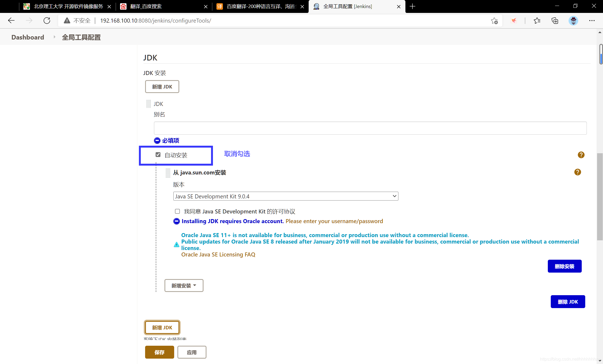Go back with the browser back arrow
The image size is (603, 364).
tap(11, 21)
